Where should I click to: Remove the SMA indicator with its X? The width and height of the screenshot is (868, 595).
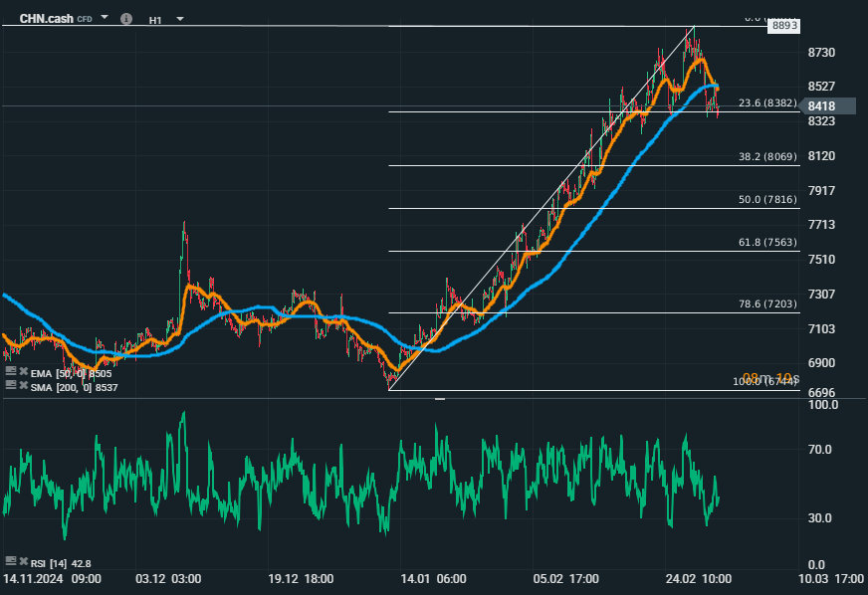coord(23,385)
